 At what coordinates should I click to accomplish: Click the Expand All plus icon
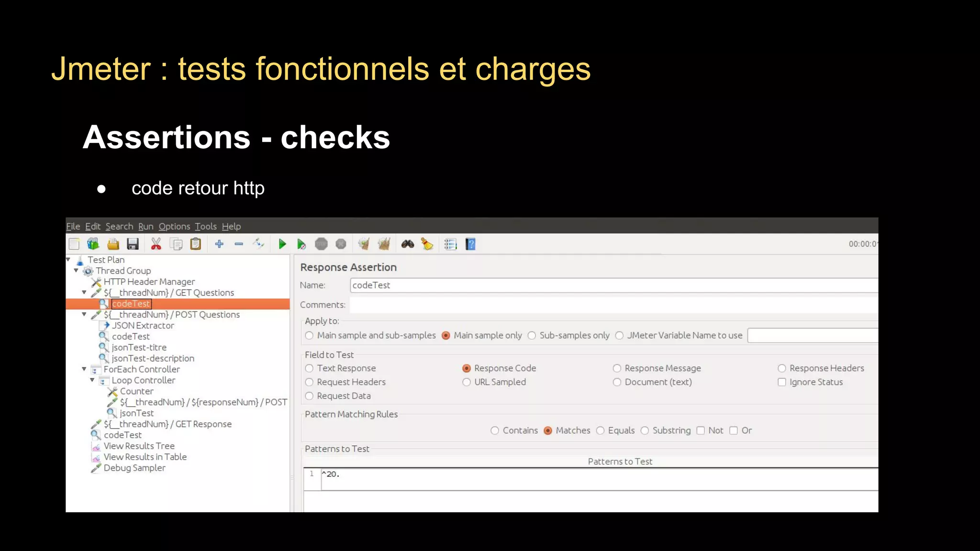[x=219, y=244]
